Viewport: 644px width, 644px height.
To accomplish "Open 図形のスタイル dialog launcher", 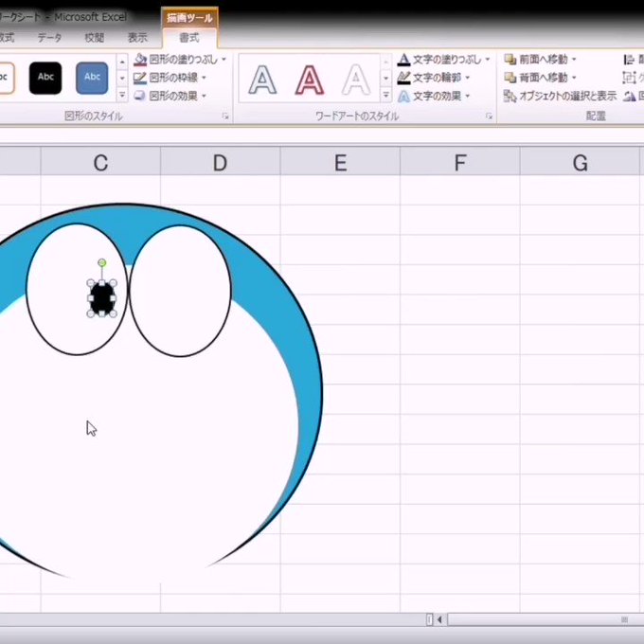I will click(x=225, y=116).
